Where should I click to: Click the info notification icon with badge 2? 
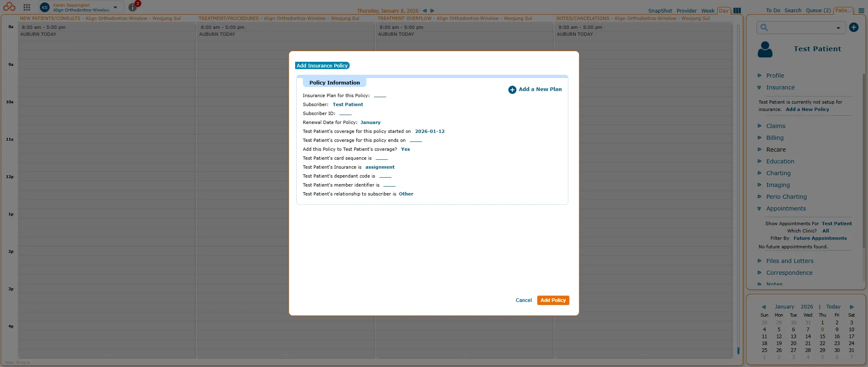pyautogui.click(x=132, y=7)
